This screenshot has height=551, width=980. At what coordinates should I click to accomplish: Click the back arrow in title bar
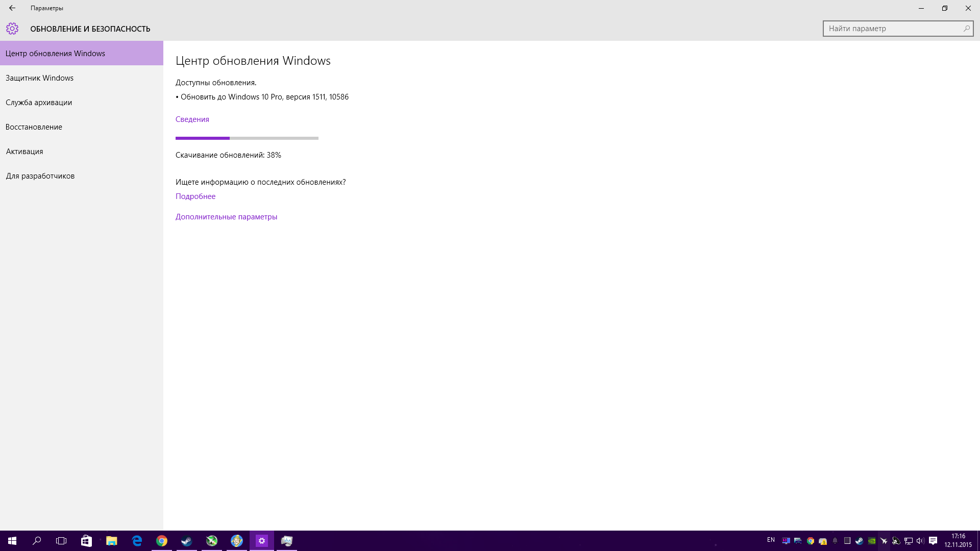[12, 8]
